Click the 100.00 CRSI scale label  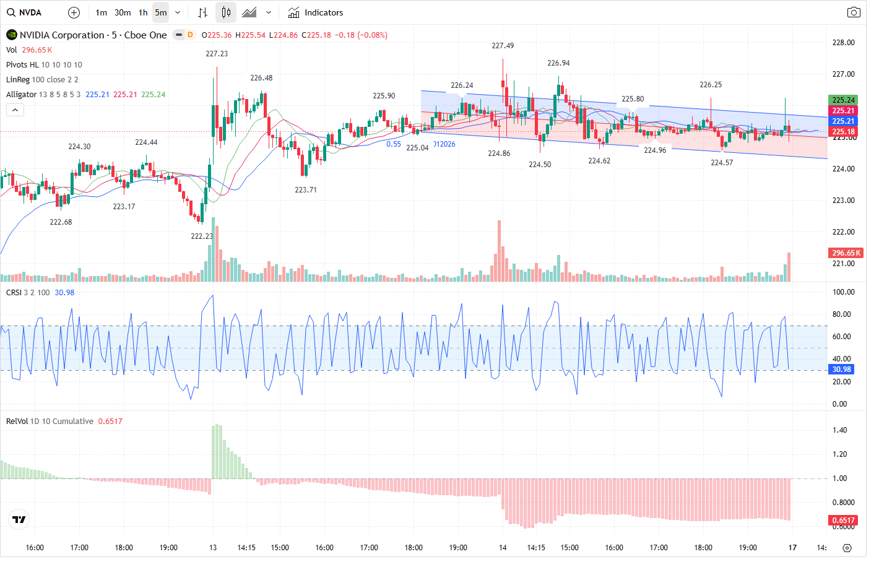click(x=843, y=292)
